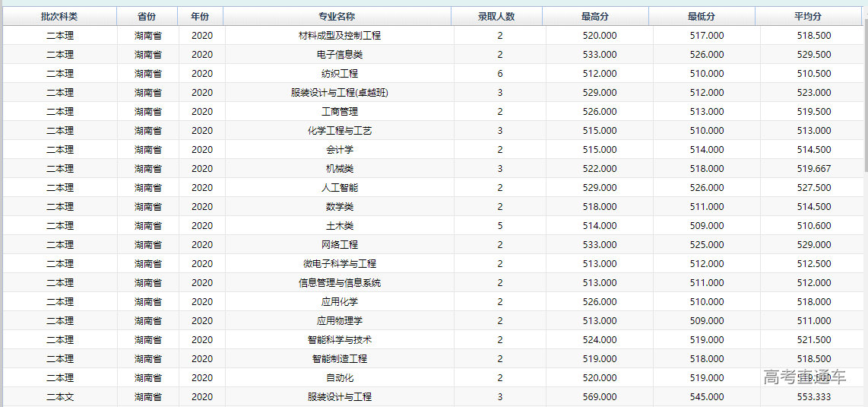
Task: Select the 材料成型及控制工程 major cell
Action: click(340, 36)
